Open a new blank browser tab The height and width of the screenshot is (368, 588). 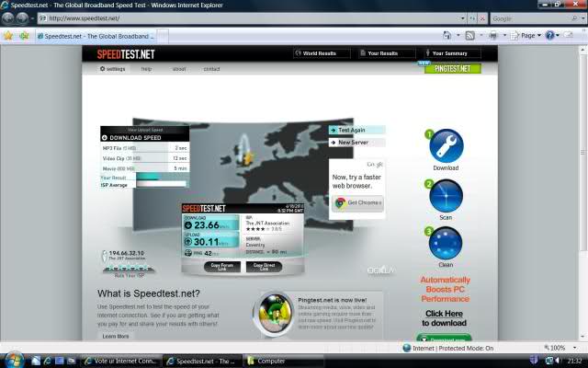[163, 36]
